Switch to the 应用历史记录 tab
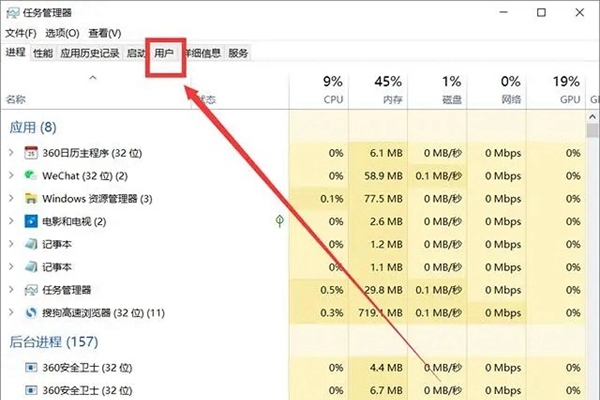Viewport: 600px width, 400px height. 90,53
